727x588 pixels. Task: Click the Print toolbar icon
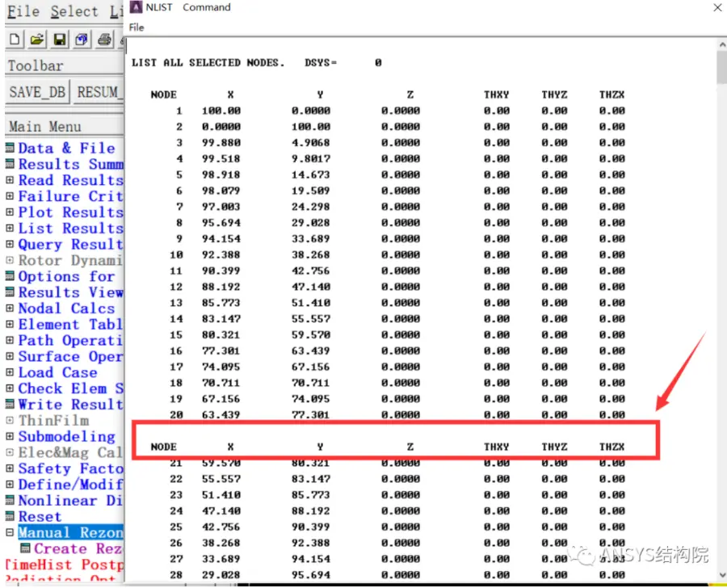click(x=104, y=39)
